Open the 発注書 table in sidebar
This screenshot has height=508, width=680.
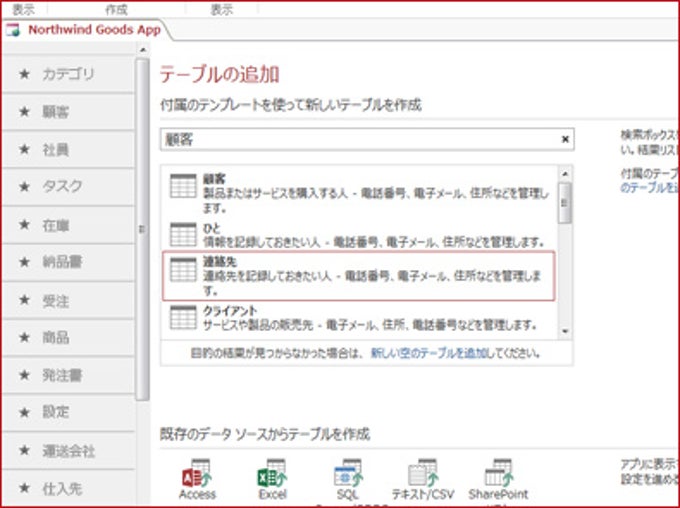tap(68, 375)
